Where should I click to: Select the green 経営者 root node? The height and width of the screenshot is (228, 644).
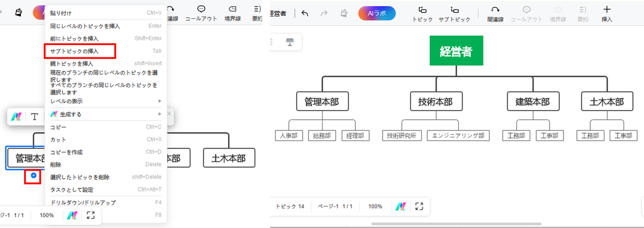[x=456, y=50]
